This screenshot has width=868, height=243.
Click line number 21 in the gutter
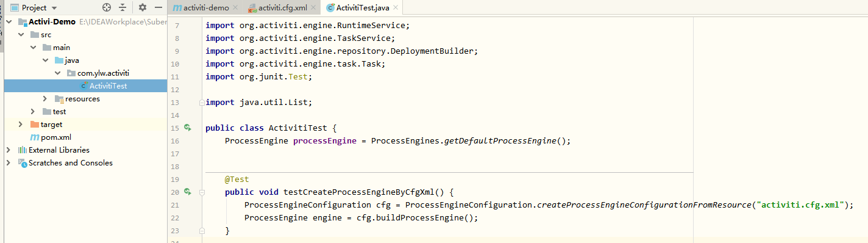175,205
